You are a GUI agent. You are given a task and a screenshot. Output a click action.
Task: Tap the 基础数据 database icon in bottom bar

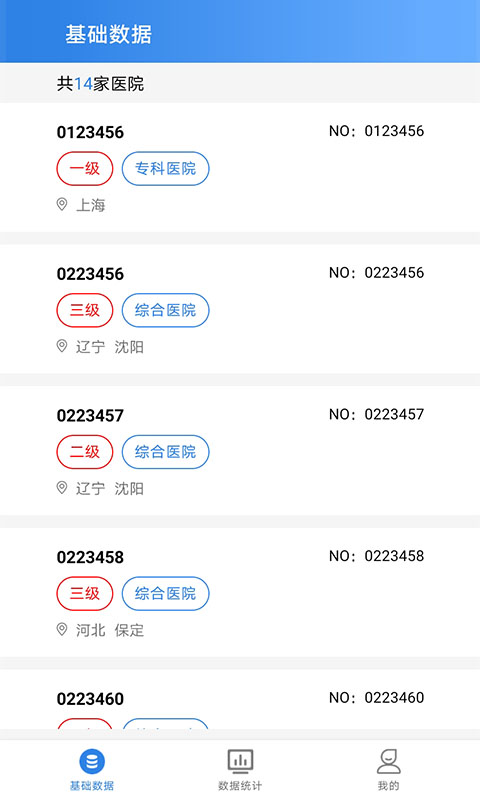click(x=92, y=762)
